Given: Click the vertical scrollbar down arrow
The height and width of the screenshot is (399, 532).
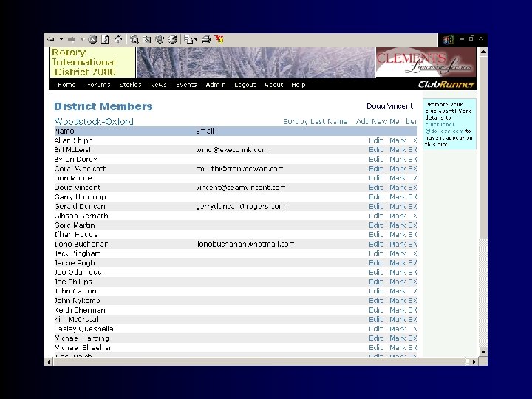Looking at the screenshot, I should click(x=483, y=352).
